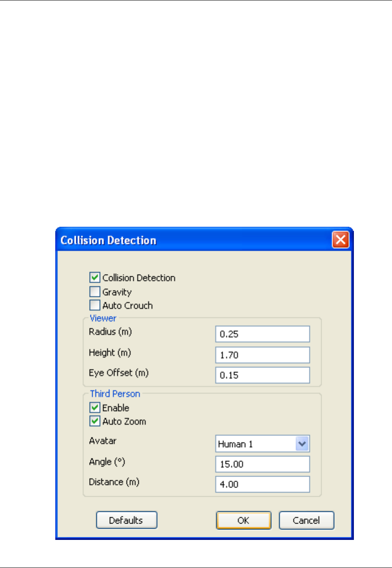Screen dimensions: 392x568
Task: Enable the Gravity checkbox
Action: 95,292
